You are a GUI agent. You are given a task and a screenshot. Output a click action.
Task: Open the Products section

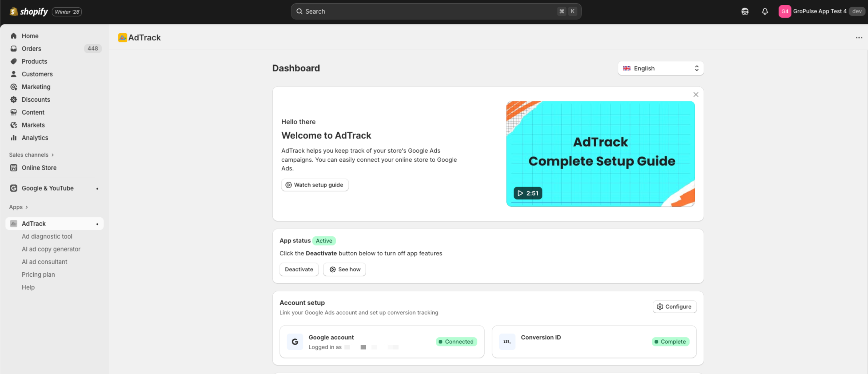pyautogui.click(x=34, y=61)
